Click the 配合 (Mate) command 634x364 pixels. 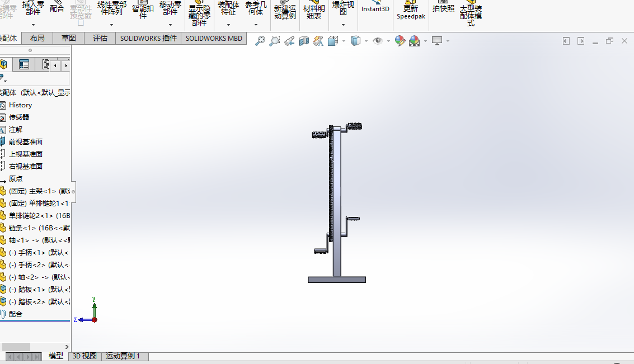click(x=57, y=7)
